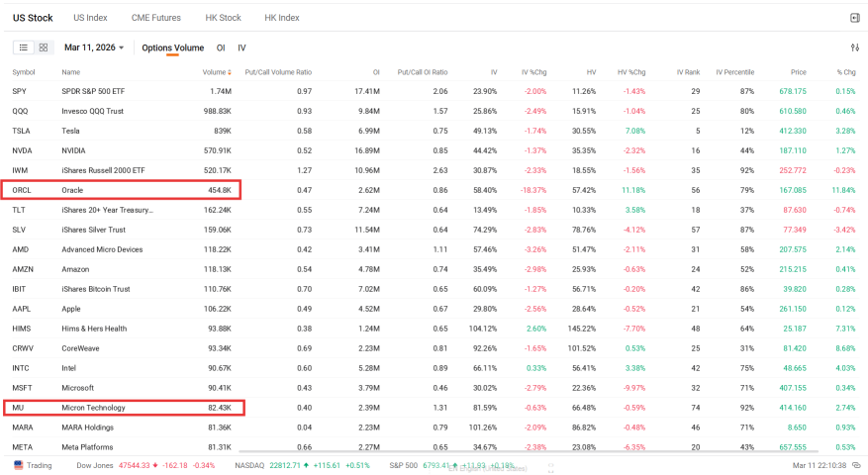
Task: Select the AAPL symbol
Action: click(x=22, y=309)
